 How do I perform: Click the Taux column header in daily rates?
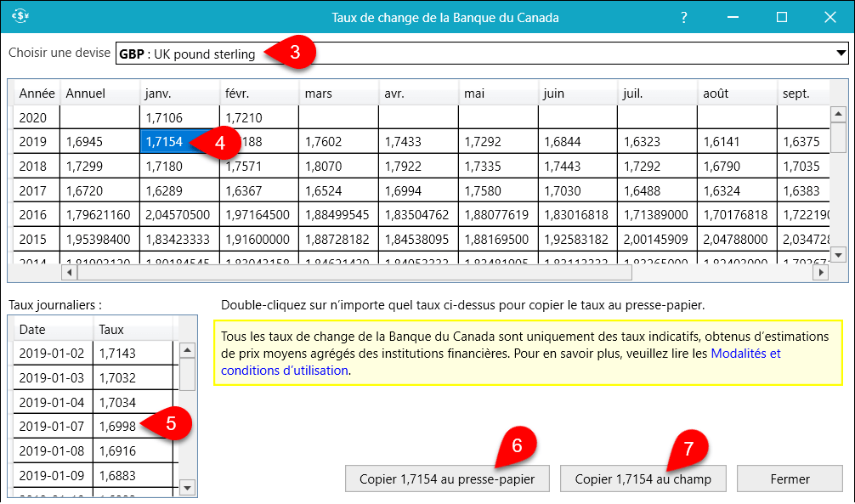[133, 330]
